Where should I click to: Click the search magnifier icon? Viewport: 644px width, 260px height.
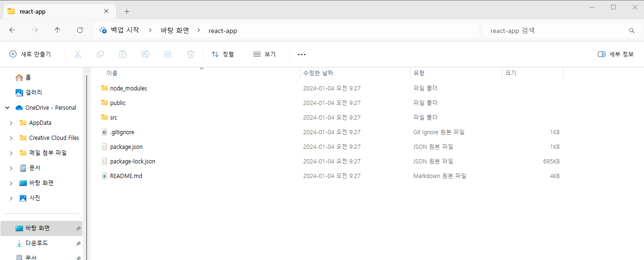[632, 31]
